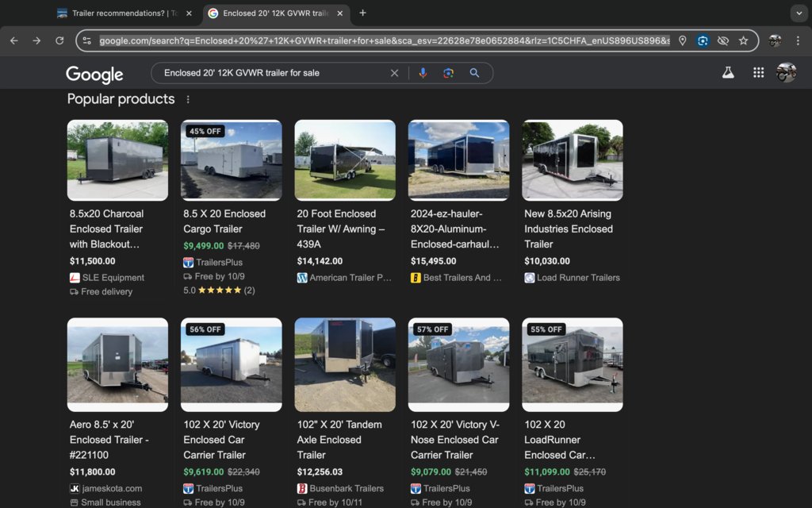Open New 8.5x20 Arising Industries title
This screenshot has height=508, width=812.
click(x=568, y=229)
